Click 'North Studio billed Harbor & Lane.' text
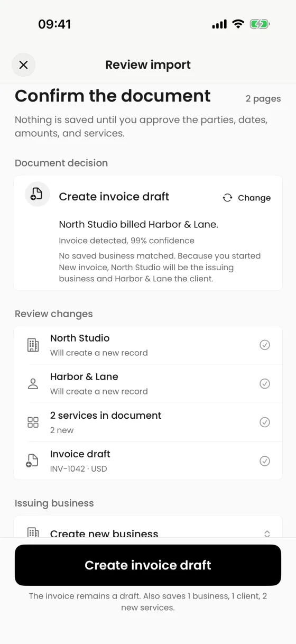Viewport: 296px width, 644px height. click(x=138, y=224)
